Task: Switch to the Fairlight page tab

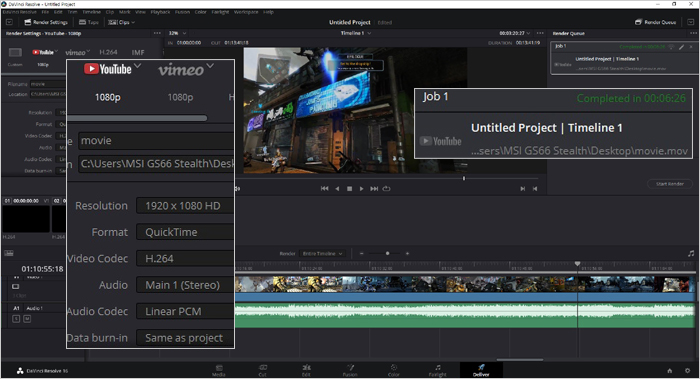Action: coord(438,371)
